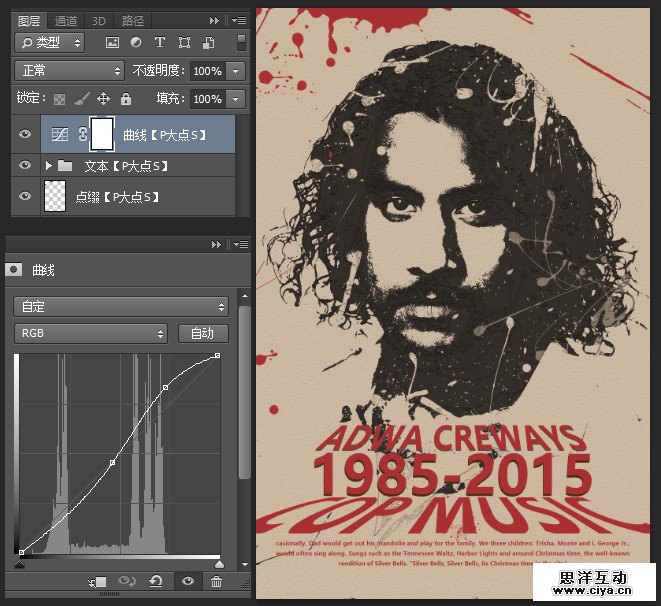Delete adjustment layer trash icon
Viewport: 661px width, 606px height.
tap(216, 582)
